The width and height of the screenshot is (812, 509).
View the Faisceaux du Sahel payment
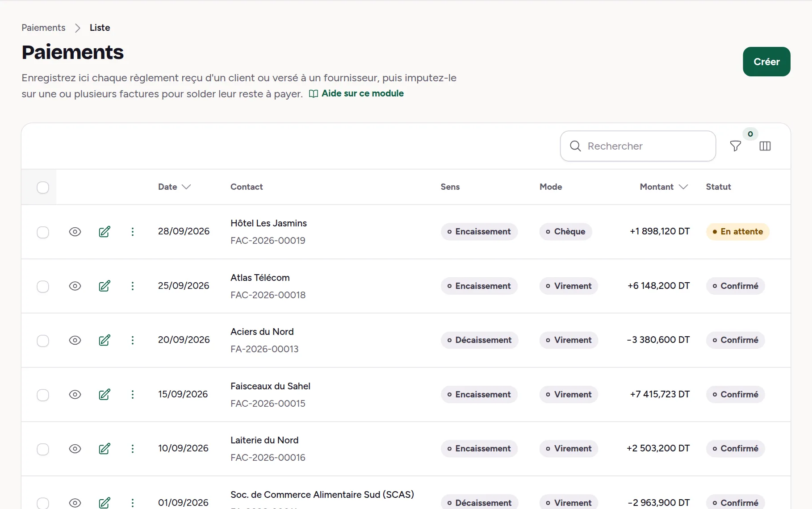pyautogui.click(x=75, y=395)
